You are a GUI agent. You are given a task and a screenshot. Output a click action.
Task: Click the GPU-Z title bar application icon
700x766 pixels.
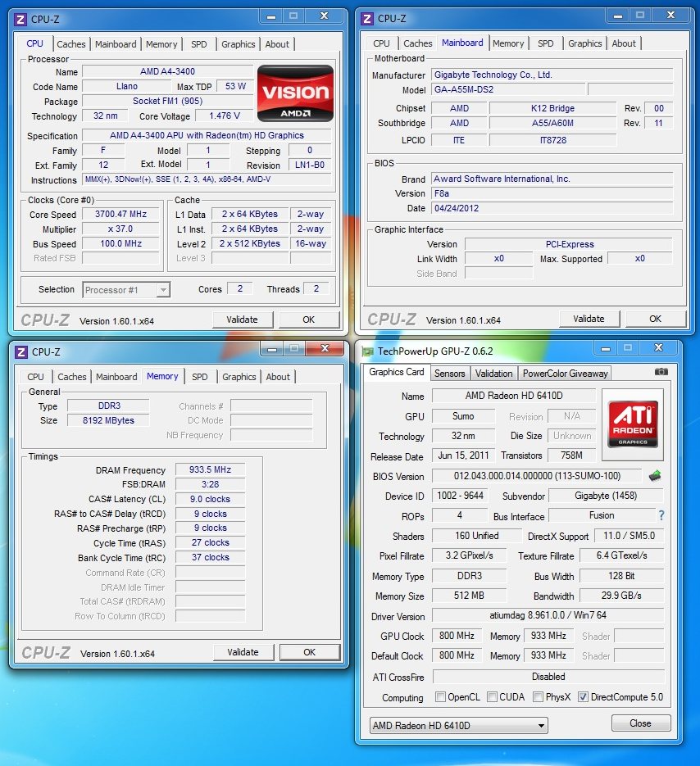[368, 351]
